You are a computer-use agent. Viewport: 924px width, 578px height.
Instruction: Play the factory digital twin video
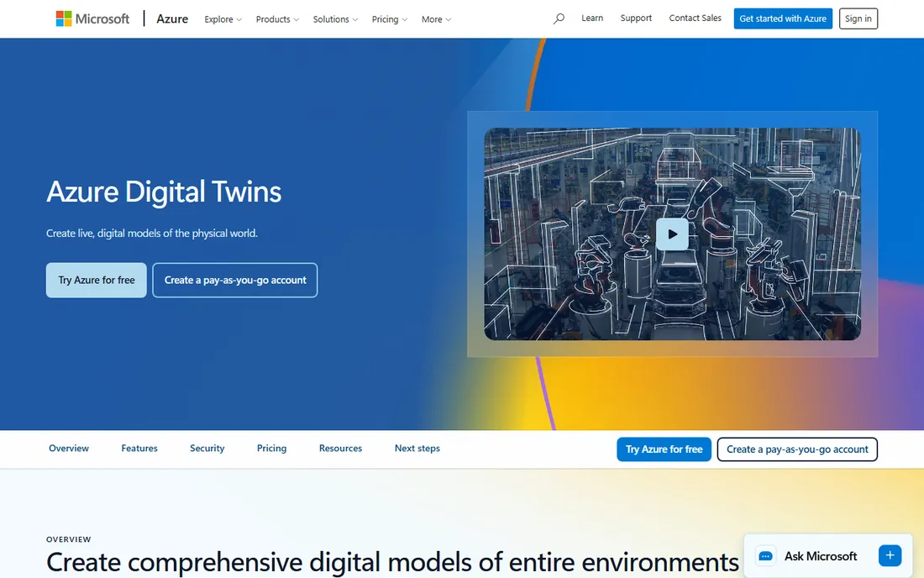tap(672, 234)
